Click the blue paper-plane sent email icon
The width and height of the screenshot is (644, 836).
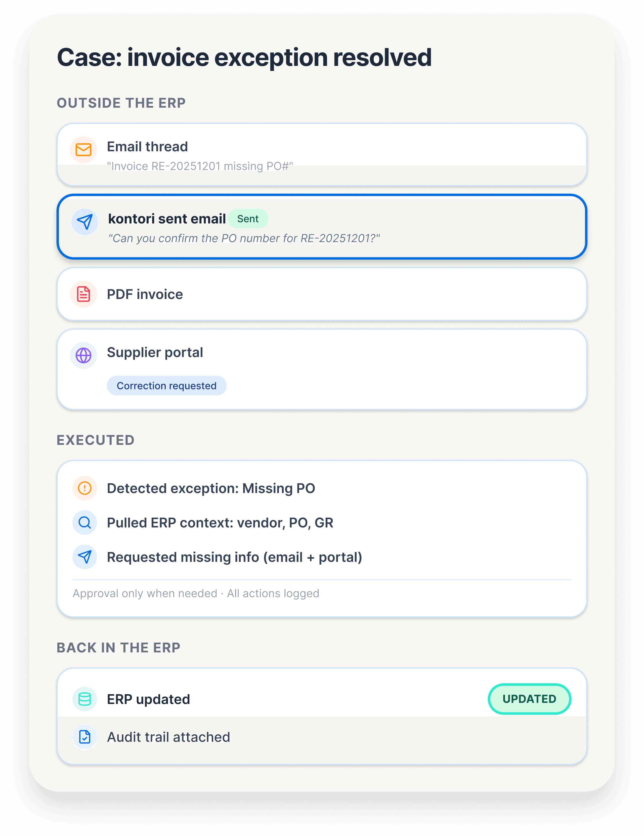point(85,222)
